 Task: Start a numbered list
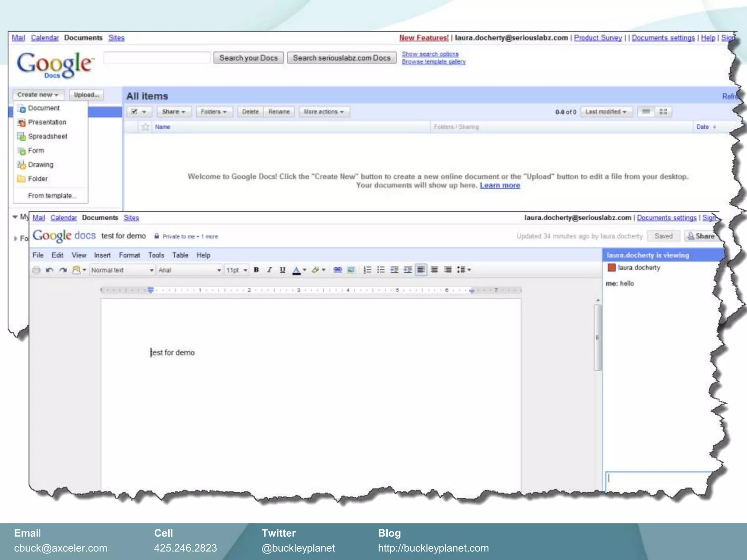click(x=368, y=270)
